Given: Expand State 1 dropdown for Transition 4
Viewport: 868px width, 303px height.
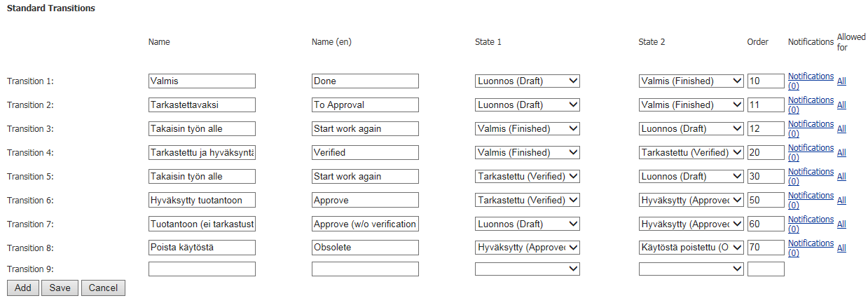Looking at the screenshot, I should 527,153.
